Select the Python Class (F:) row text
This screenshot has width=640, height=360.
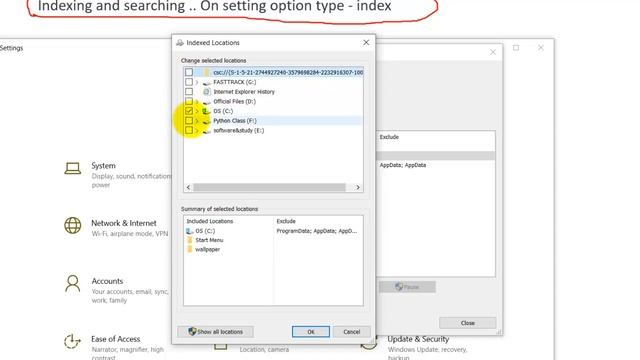pyautogui.click(x=235, y=121)
